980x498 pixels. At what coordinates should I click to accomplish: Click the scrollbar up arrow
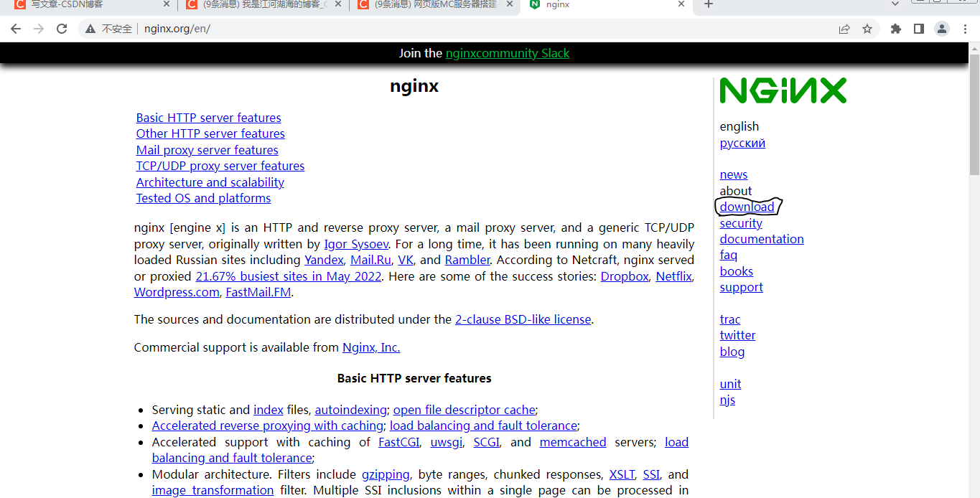pyautogui.click(x=974, y=48)
